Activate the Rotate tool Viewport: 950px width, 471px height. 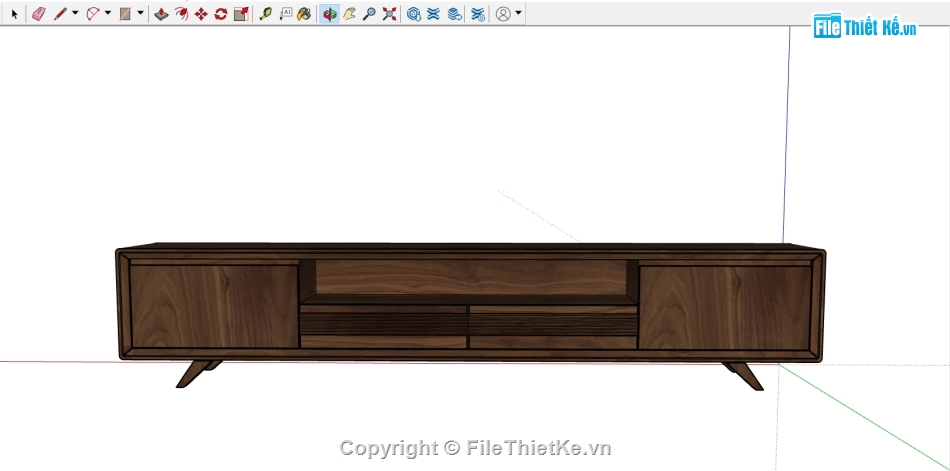221,14
